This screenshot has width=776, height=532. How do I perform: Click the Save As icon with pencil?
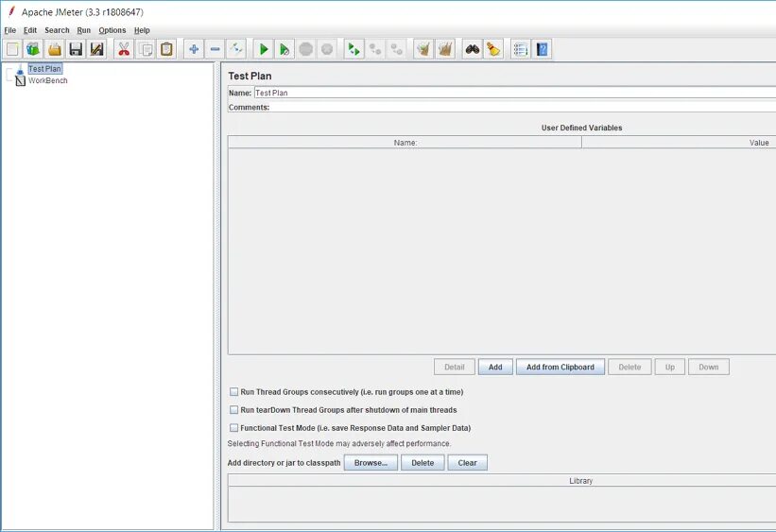97,49
